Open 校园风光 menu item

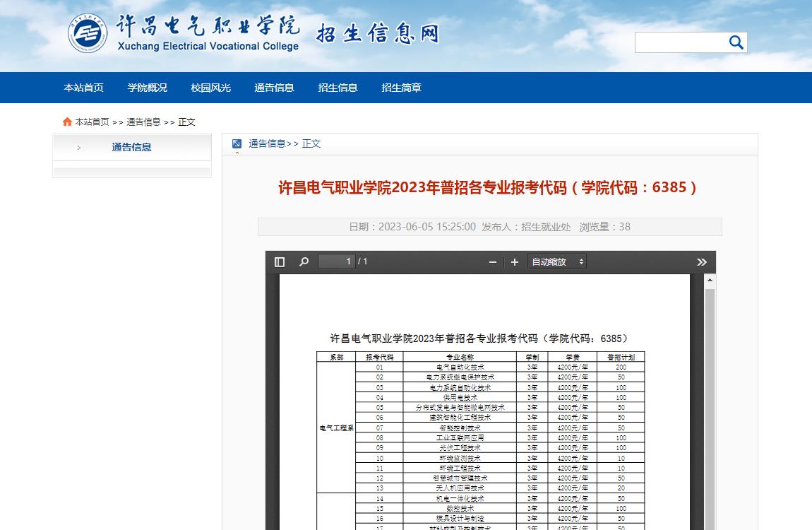click(x=211, y=88)
